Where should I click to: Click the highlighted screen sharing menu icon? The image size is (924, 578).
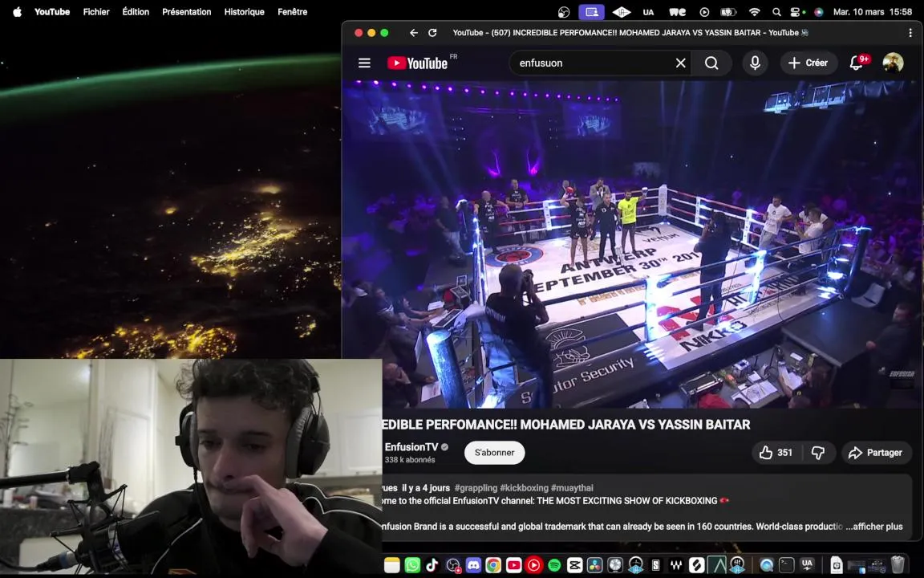592,12
